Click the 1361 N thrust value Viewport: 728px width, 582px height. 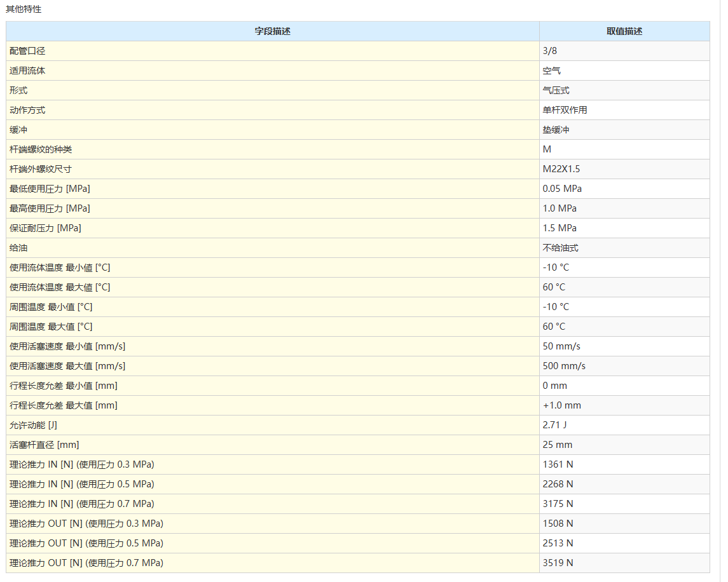558,464
